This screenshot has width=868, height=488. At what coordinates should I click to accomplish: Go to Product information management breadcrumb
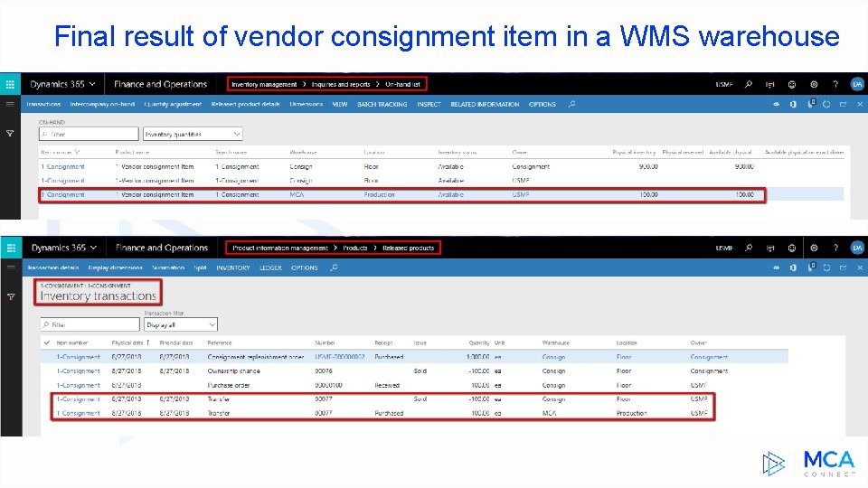pyautogui.click(x=280, y=248)
